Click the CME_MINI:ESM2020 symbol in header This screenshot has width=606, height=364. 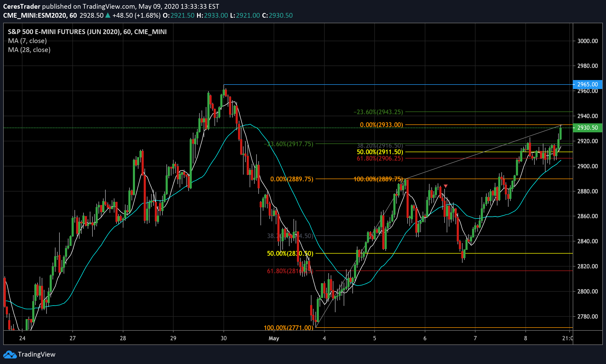(35, 16)
